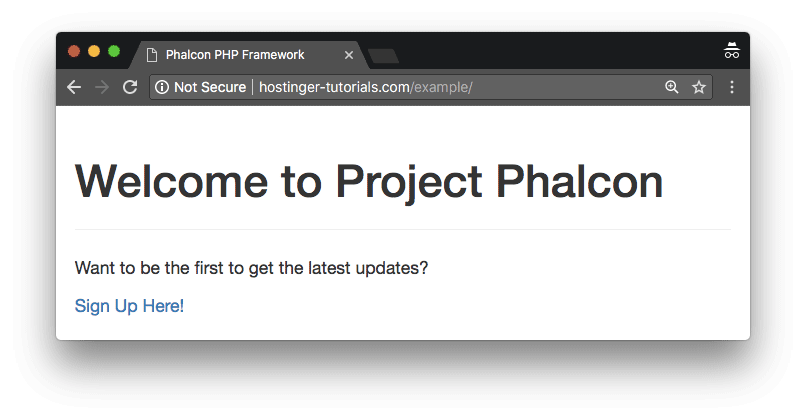The height and width of the screenshot is (420, 806).
Task: Click the incognito icon in the title bar
Action: tap(732, 52)
